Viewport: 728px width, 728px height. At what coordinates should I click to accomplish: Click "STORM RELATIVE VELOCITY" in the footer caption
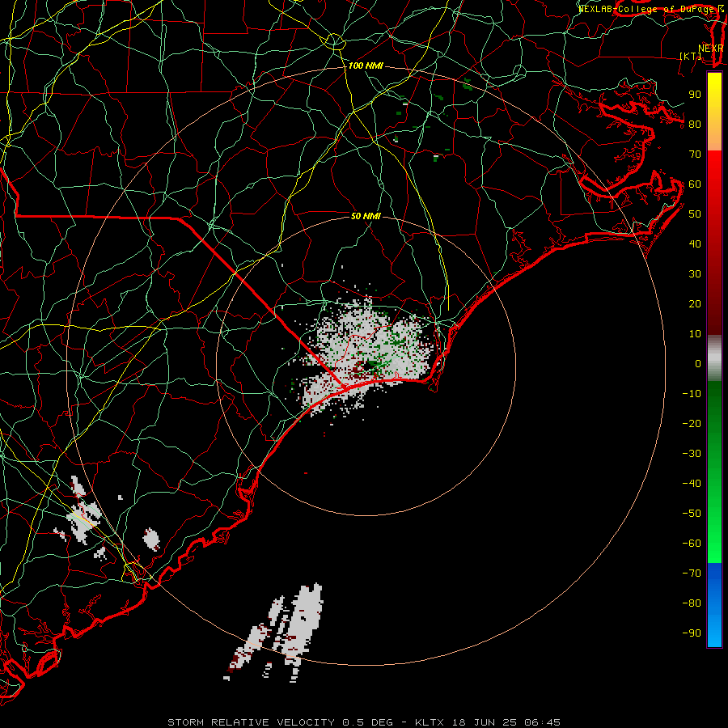(251, 722)
